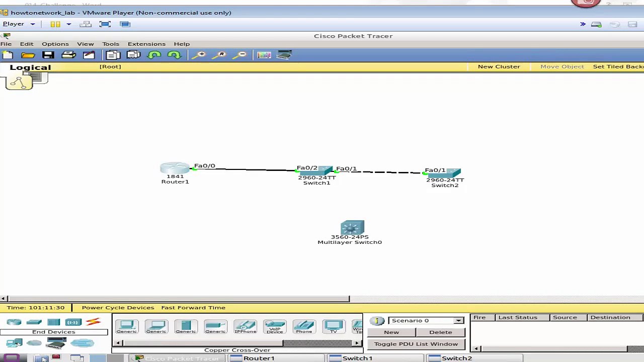Open the Tools menu

[x=111, y=44]
